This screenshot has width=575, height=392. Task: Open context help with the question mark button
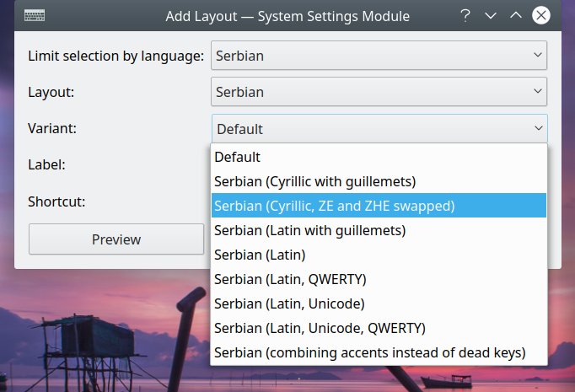tap(465, 15)
